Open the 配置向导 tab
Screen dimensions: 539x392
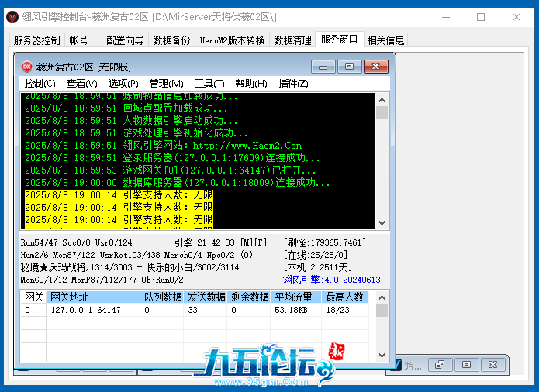click(x=125, y=40)
